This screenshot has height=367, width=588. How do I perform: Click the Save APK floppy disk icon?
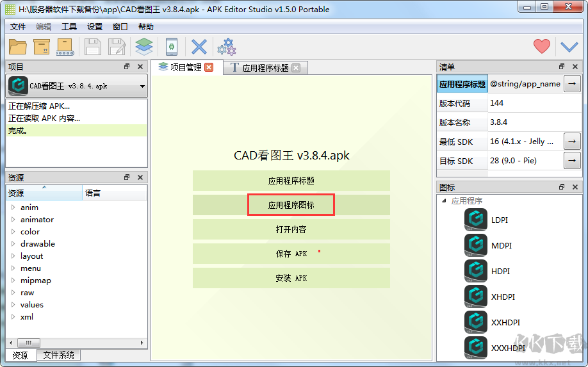pyautogui.click(x=93, y=47)
